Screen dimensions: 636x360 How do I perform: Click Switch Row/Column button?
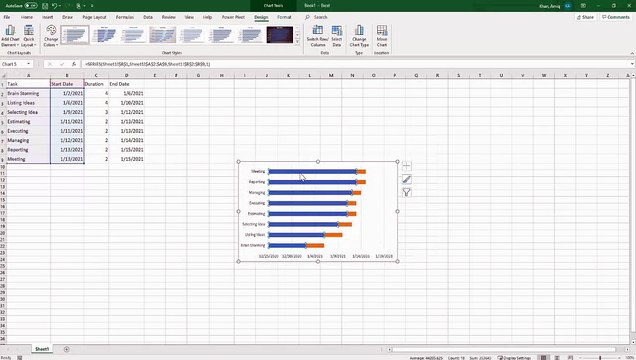tap(318, 36)
